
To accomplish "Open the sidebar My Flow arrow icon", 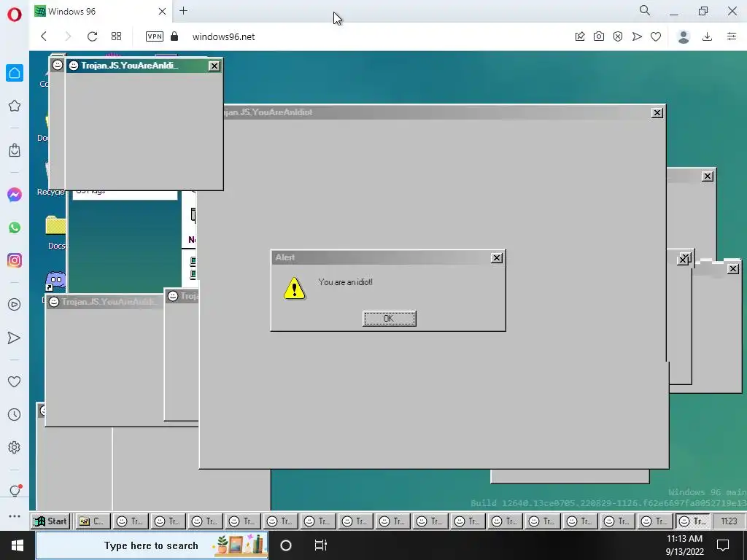I will click(15, 338).
